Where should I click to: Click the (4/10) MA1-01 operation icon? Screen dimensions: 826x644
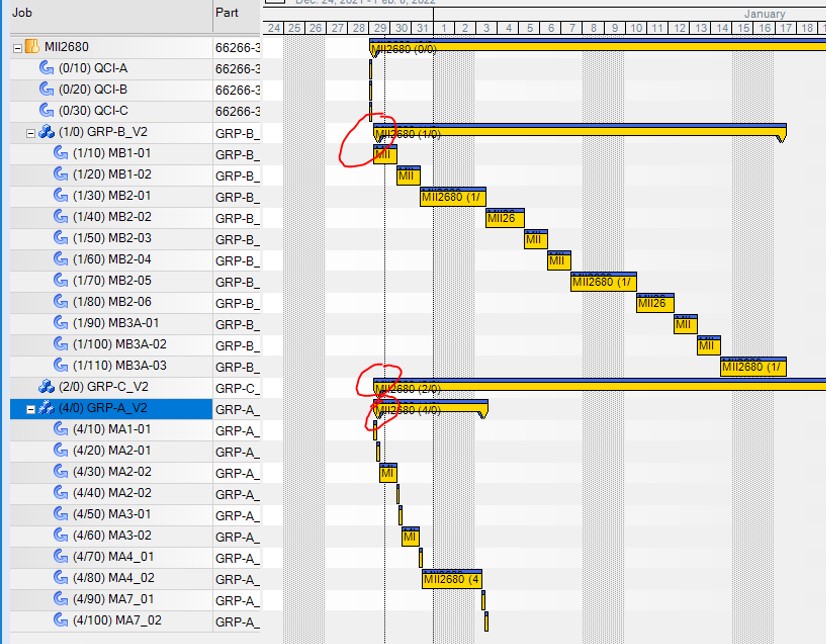pyautogui.click(x=61, y=429)
